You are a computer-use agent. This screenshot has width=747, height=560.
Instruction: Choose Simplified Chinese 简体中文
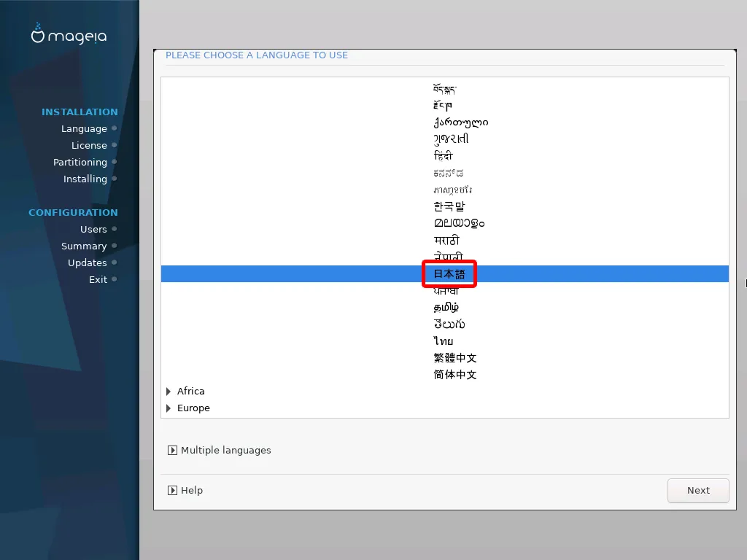click(x=454, y=375)
